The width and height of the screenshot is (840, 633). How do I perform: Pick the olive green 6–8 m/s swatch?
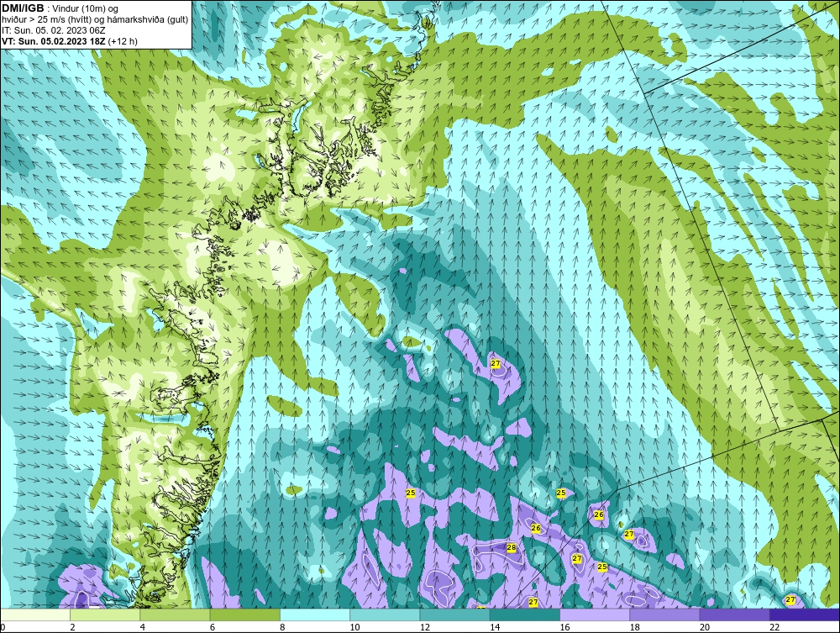pyautogui.click(x=244, y=615)
